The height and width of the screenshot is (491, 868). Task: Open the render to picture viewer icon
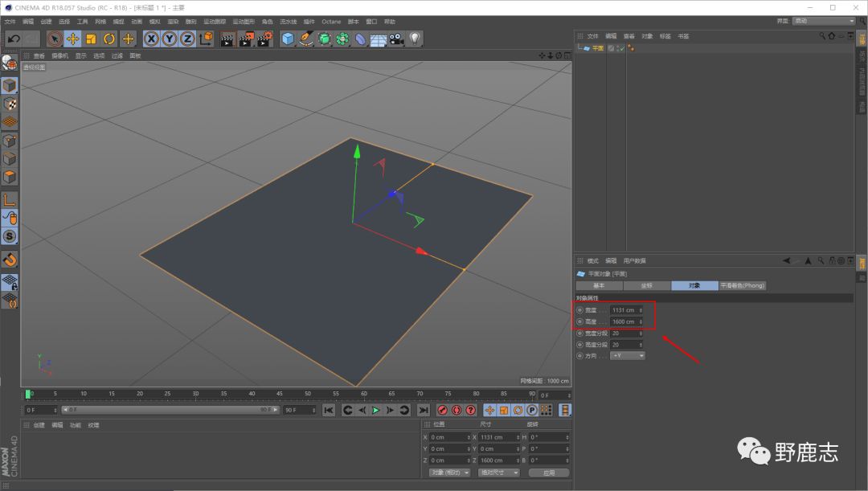[246, 39]
